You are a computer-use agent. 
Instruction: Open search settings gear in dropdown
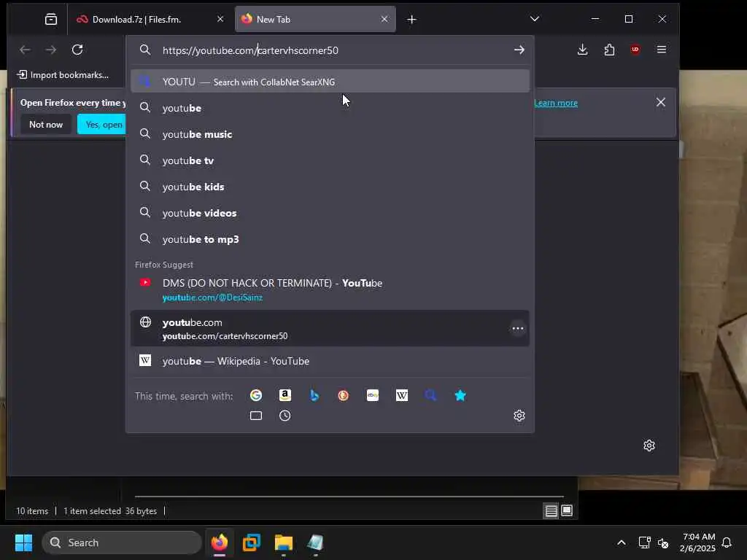(x=519, y=416)
